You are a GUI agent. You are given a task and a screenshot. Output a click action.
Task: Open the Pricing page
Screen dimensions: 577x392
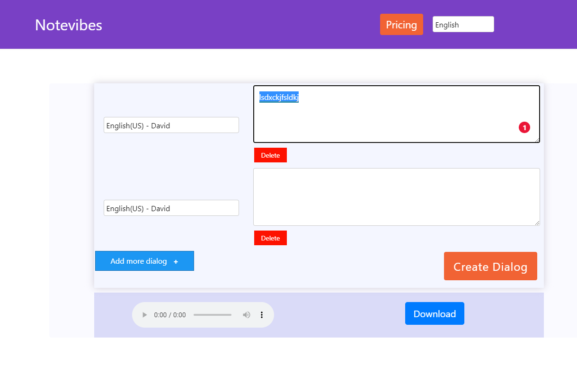pyautogui.click(x=401, y=24)
